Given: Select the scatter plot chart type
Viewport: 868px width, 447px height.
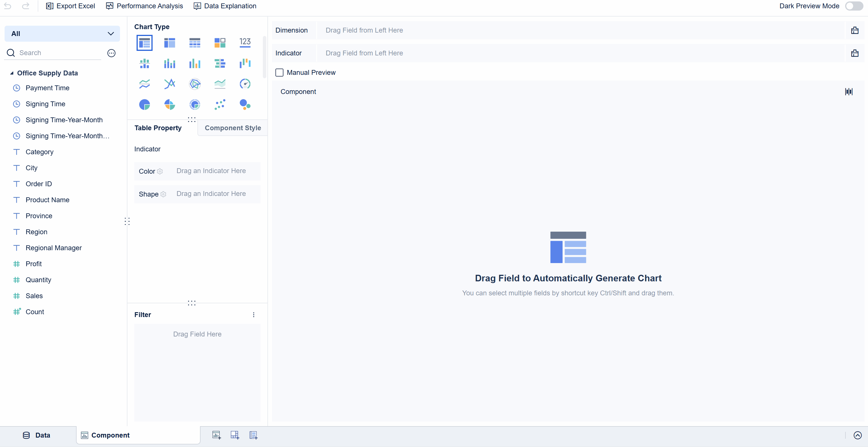Looking at the screenshot, I should tap(220, 105).
